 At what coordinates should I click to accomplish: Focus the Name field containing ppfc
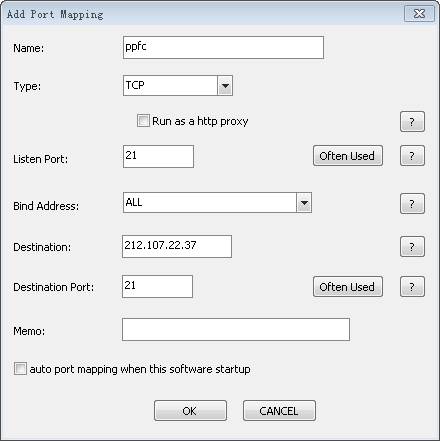(x=223, y=48)
